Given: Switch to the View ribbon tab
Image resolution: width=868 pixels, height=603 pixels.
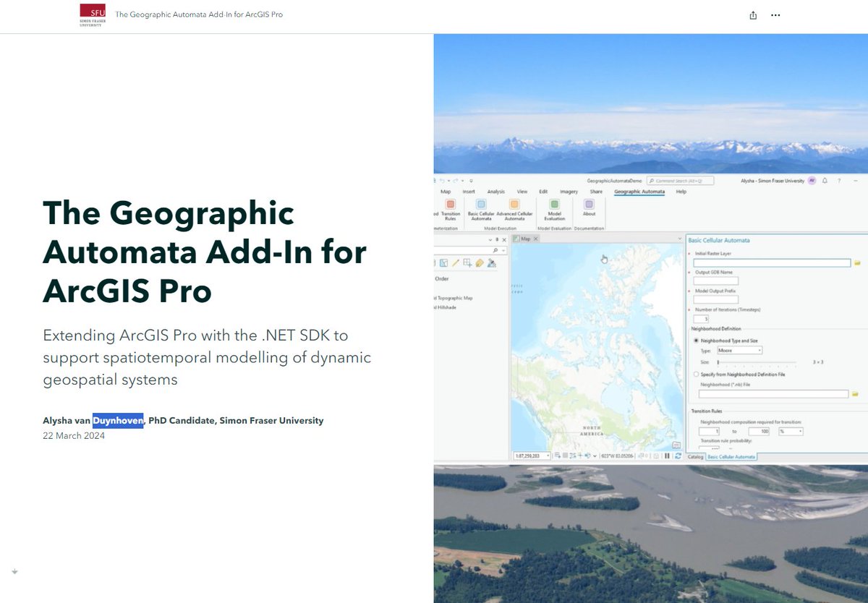Looking at the screenshot, I should pyautogui.click(x=522, y=192).
